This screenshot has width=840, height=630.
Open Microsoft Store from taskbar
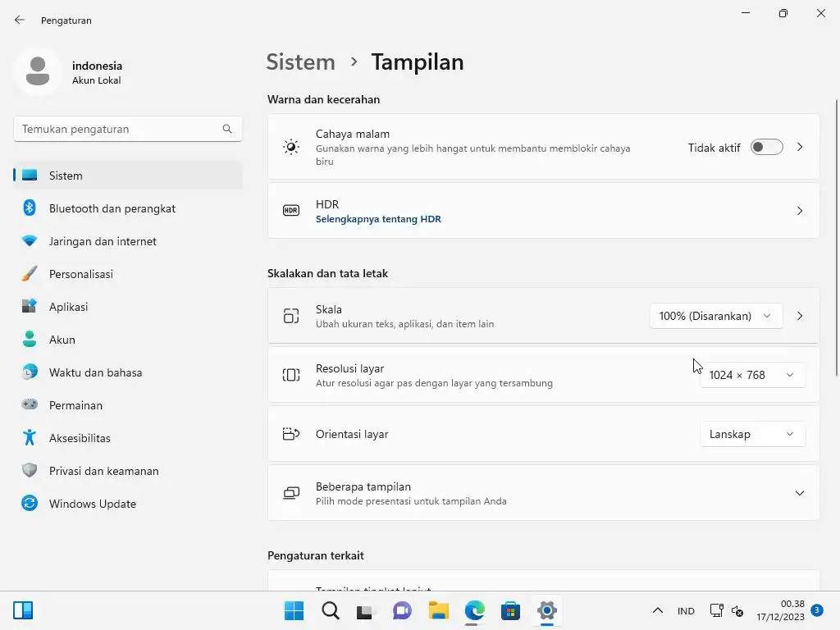[510, 610]
